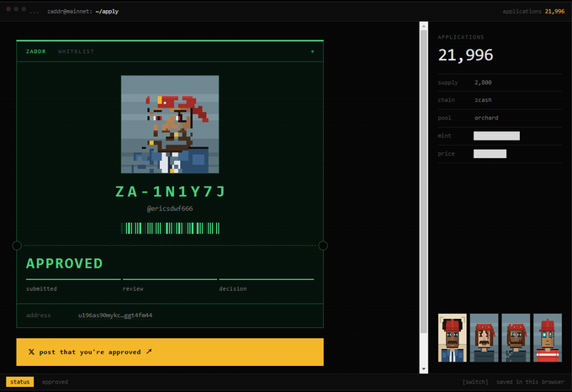Screen dimensions: 572x392
Task: Click the X logo on the post button
Action: tap(31, 352)
